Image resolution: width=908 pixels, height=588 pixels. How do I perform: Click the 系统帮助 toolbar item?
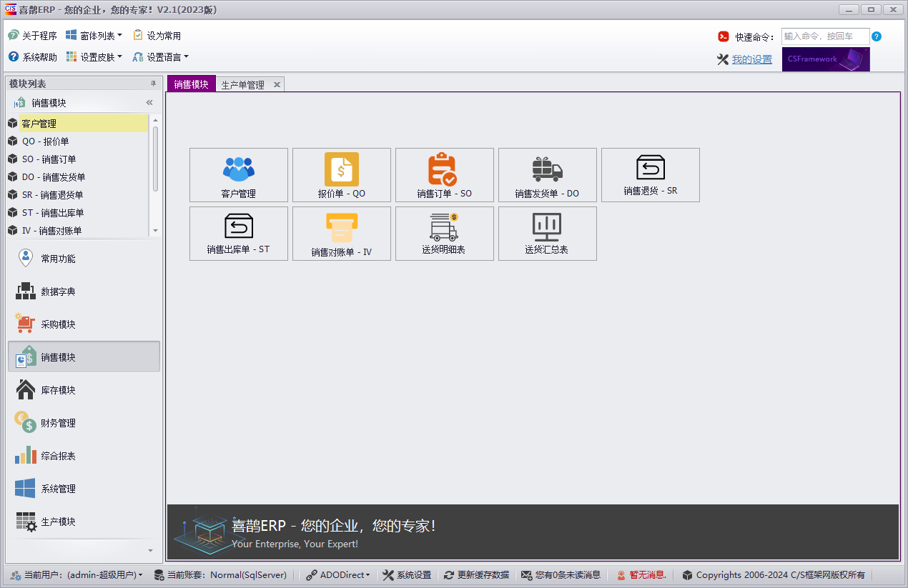click(33, 57)
